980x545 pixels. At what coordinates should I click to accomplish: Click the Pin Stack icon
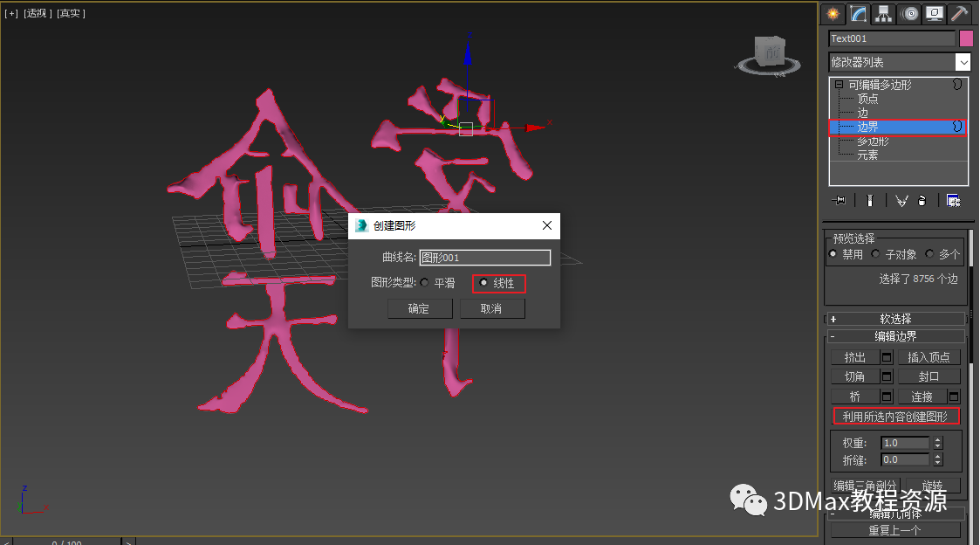[x=839, y=200]
